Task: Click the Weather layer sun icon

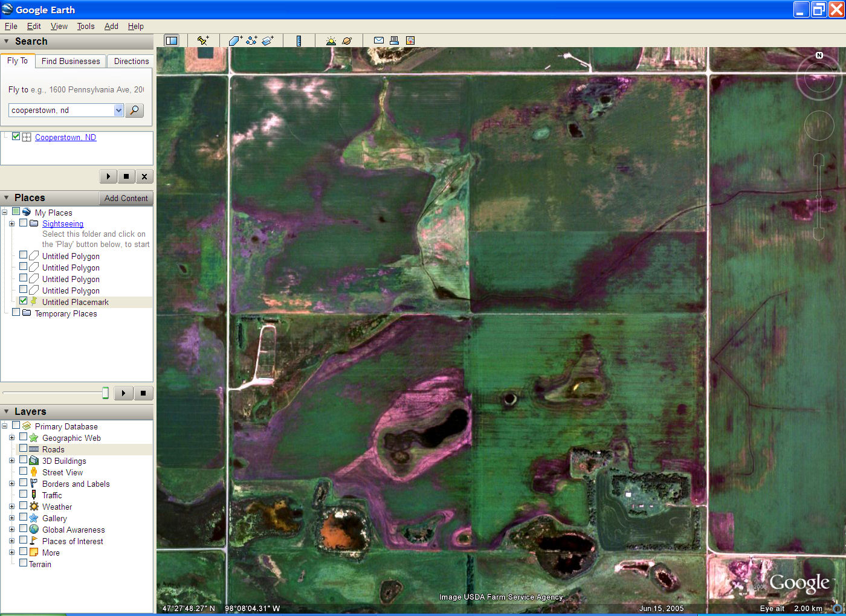Action: click(x=34, y=507)
